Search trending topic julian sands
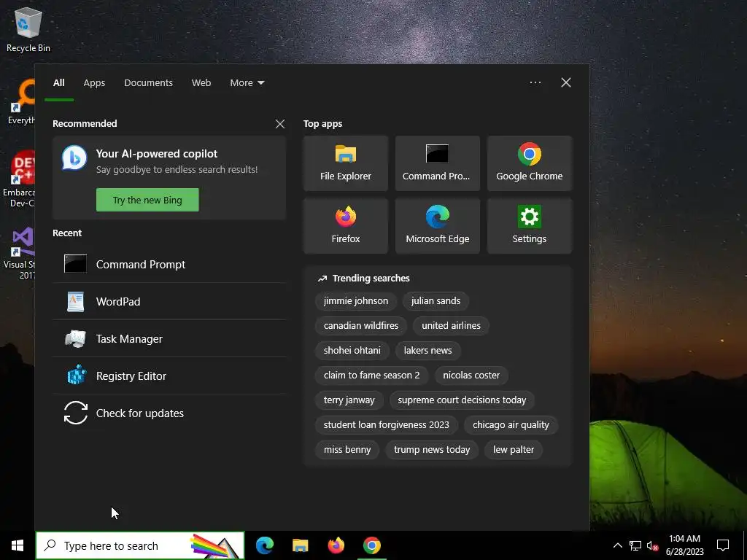Viewport: 747px width, 560px height. coord(436,301)
